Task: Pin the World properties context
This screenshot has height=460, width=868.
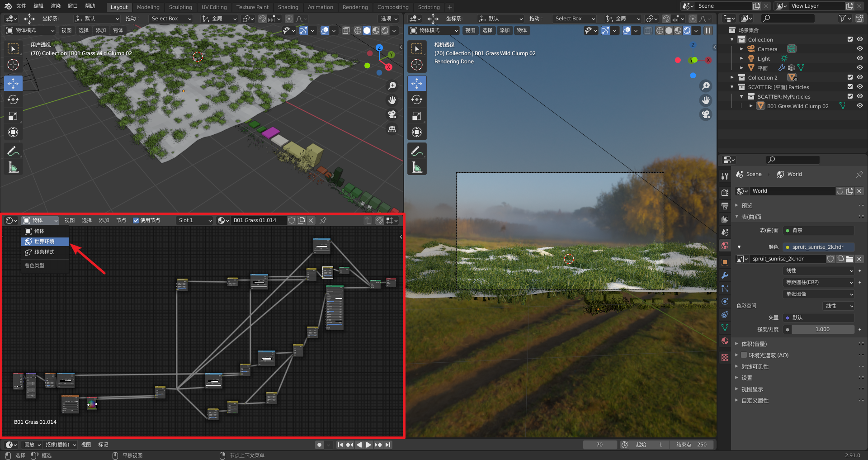Action: (859, 174)
